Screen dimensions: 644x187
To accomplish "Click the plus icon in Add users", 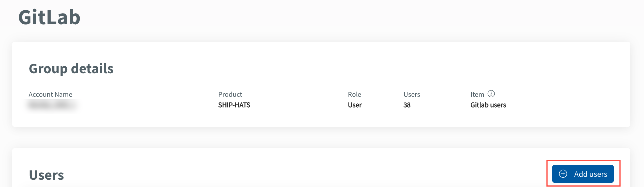I will (563, 174).
